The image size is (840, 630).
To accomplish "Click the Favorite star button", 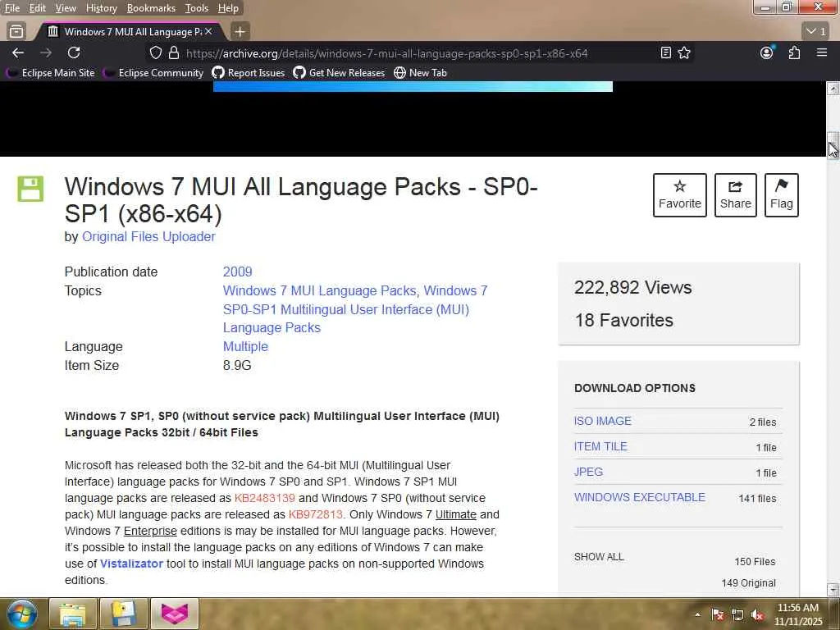I will tap(680, 195).
